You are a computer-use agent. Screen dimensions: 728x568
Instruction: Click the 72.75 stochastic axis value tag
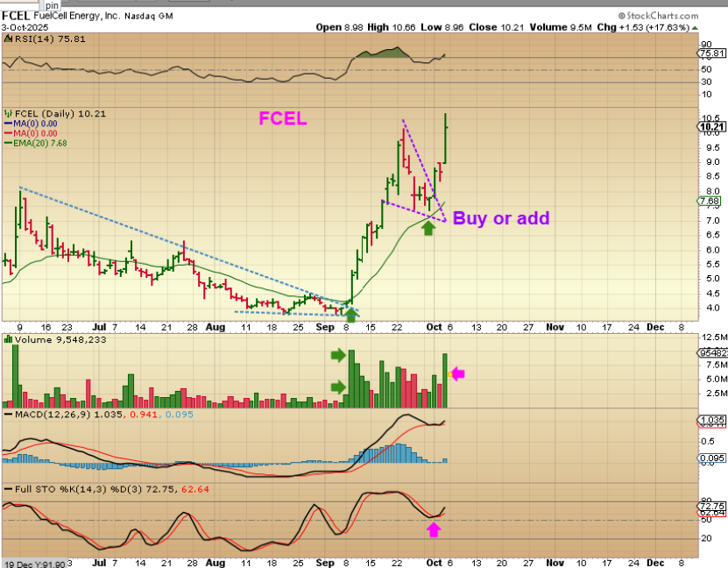[711, 506]
